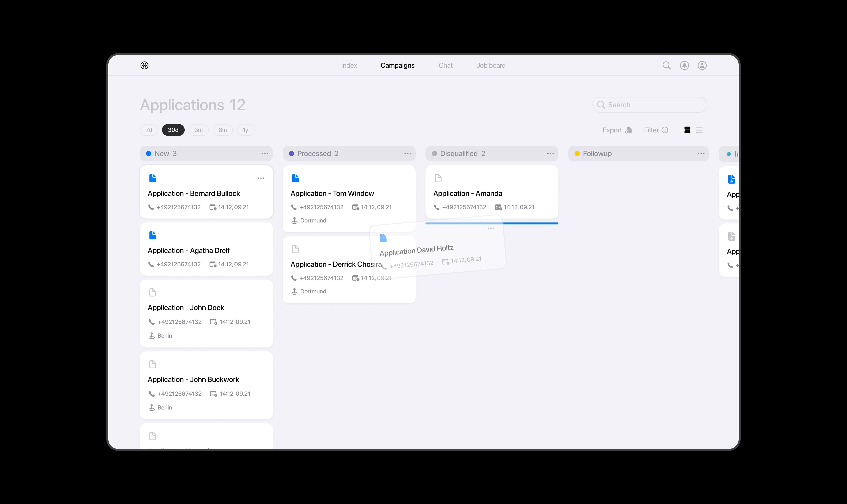
Task: Click the app logo icon
Action: tap(144, 65)
